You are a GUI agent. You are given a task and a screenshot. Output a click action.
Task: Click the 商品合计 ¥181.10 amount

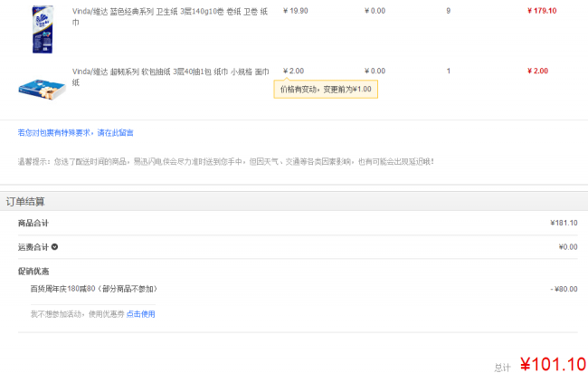(x=563, y=223)
